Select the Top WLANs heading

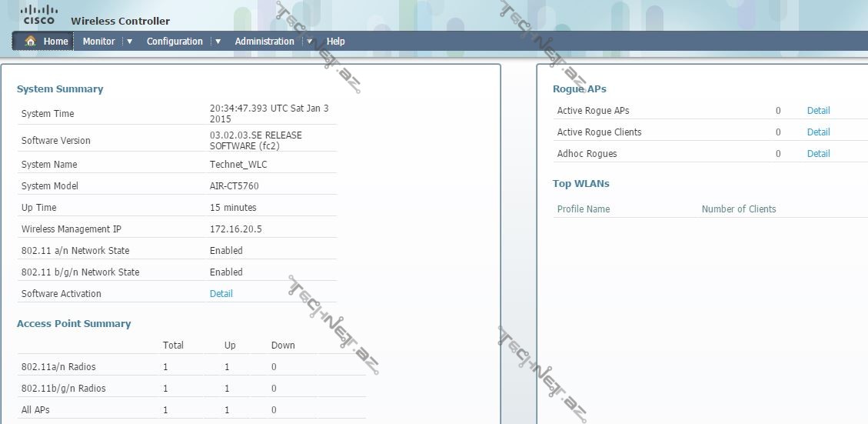point(580,184)
